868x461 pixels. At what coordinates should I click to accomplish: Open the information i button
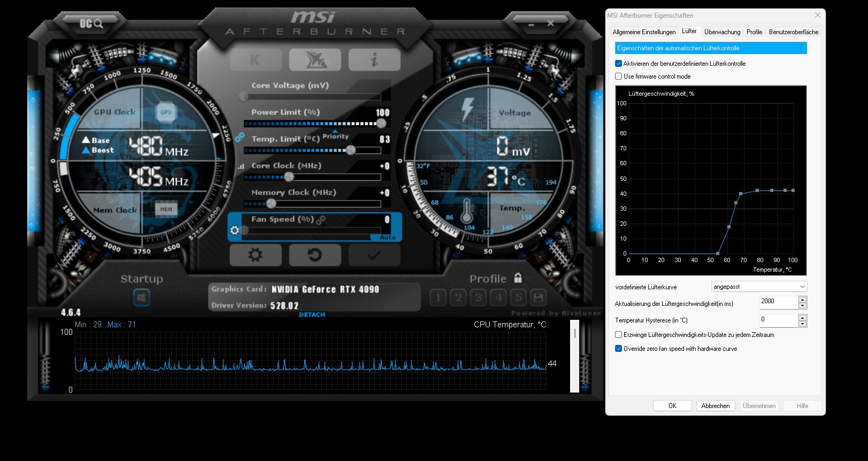(x=374, y=60)
